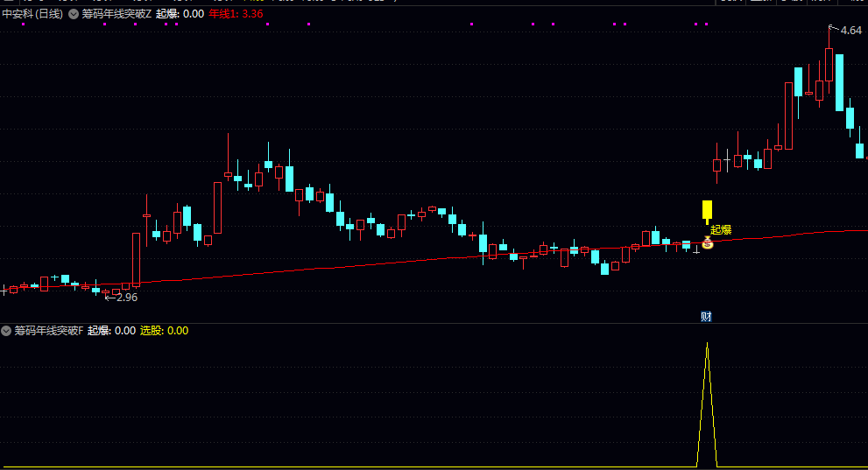Click the yellow 起爆 chart label
868x470 pixels.
point(722,230)
